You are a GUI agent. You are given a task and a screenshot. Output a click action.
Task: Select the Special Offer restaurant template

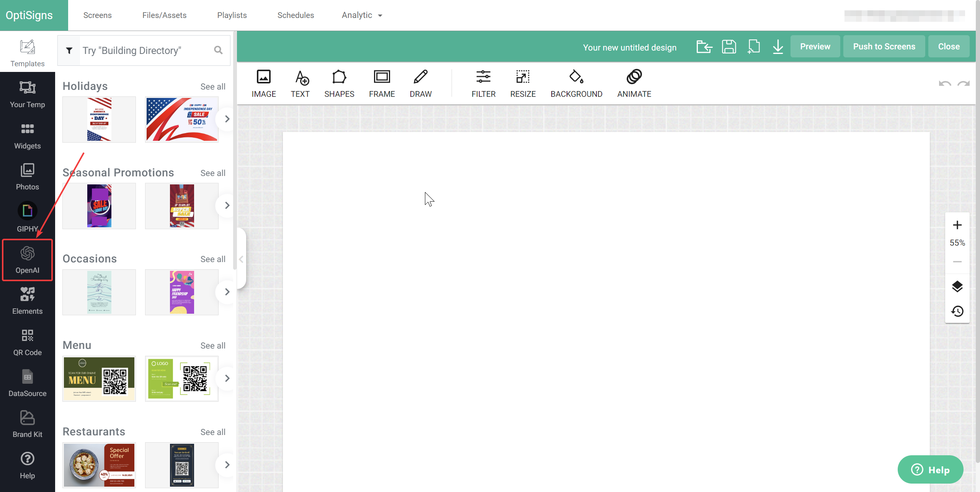point(99,465)
